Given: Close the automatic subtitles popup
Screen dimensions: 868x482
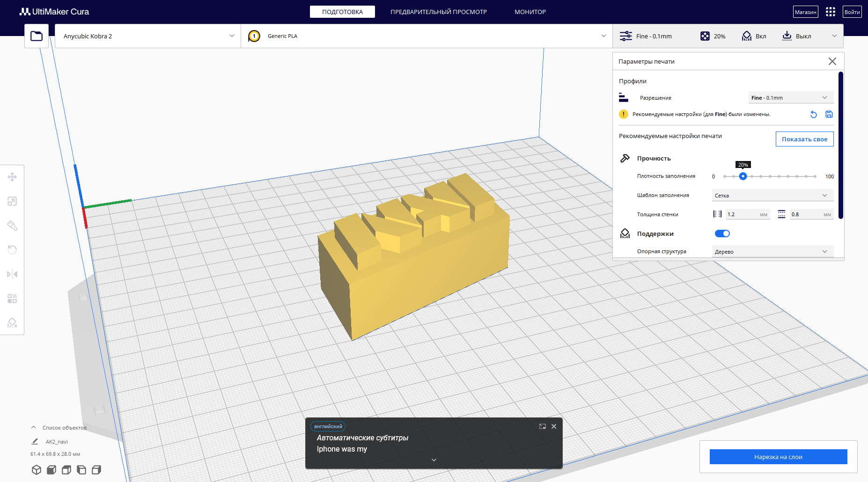Looking at the screenshot, I should click(x=554, y=426).
